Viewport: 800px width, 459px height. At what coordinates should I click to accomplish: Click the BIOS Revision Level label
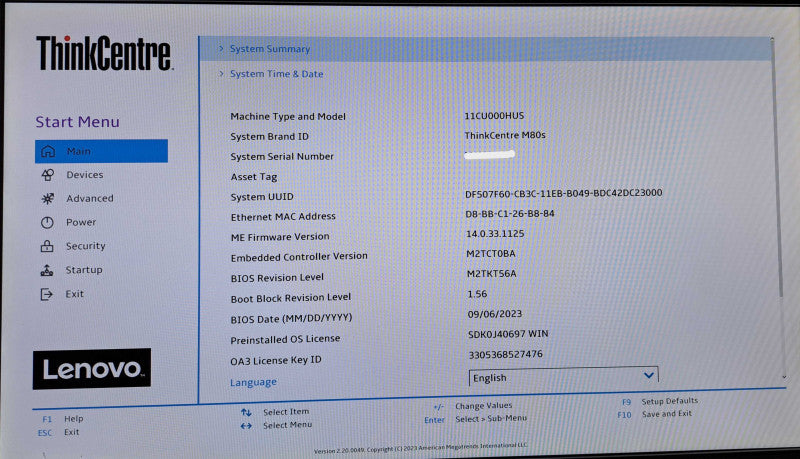277,278
